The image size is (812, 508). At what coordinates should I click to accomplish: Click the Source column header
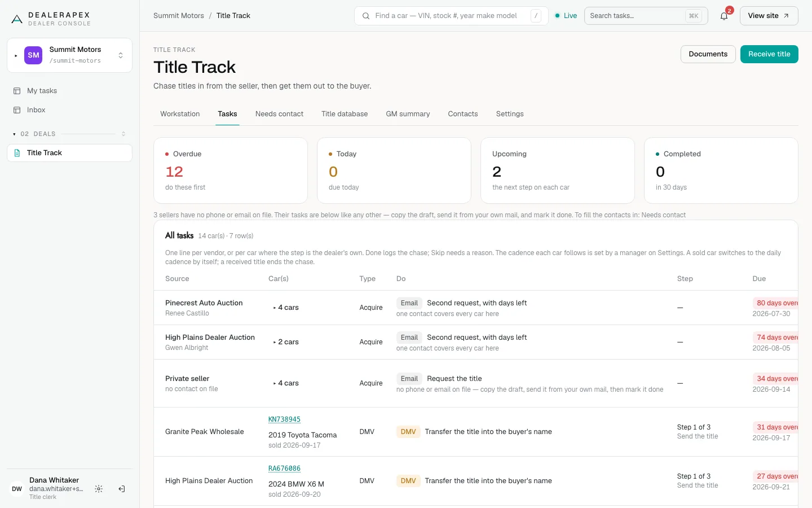(177, 279)
